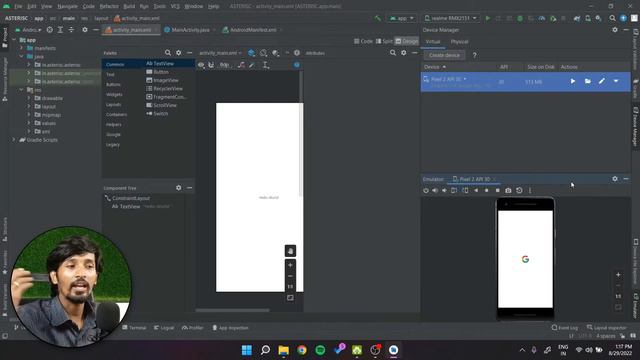This screenshot has height=360, width=640.
Task: Sort Device Manager by Device column
Action: point(435,67)
